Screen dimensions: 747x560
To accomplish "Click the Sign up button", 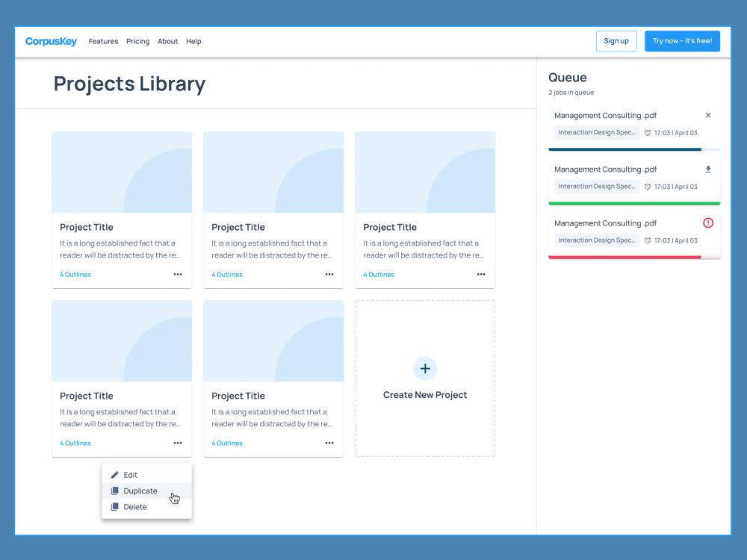I will pyautogui.click(x=616, y=41).
